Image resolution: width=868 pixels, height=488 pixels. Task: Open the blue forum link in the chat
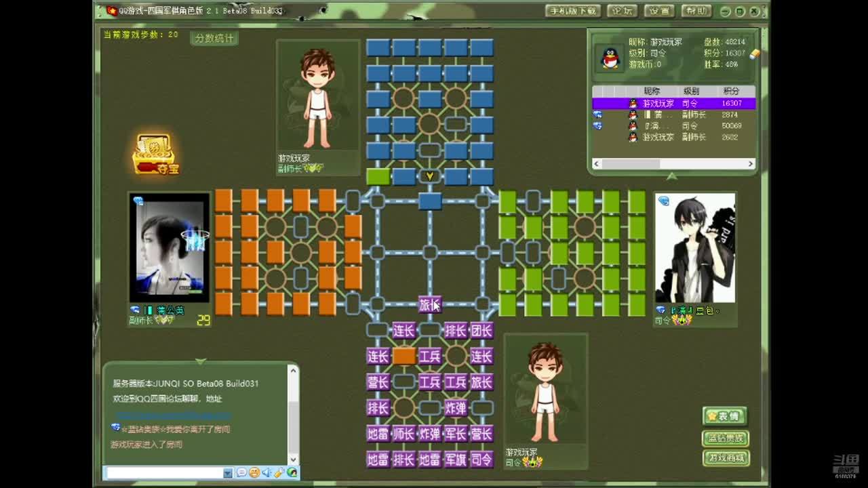click(172, 414)
